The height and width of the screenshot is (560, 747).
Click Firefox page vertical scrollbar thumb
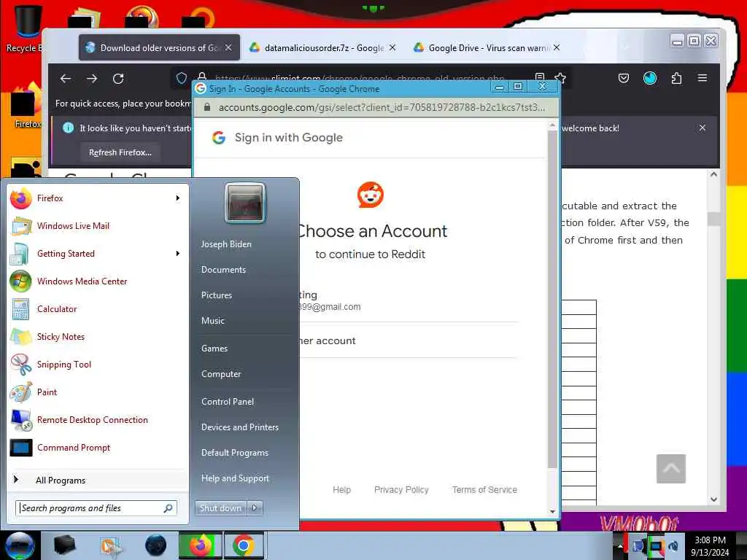713,219
